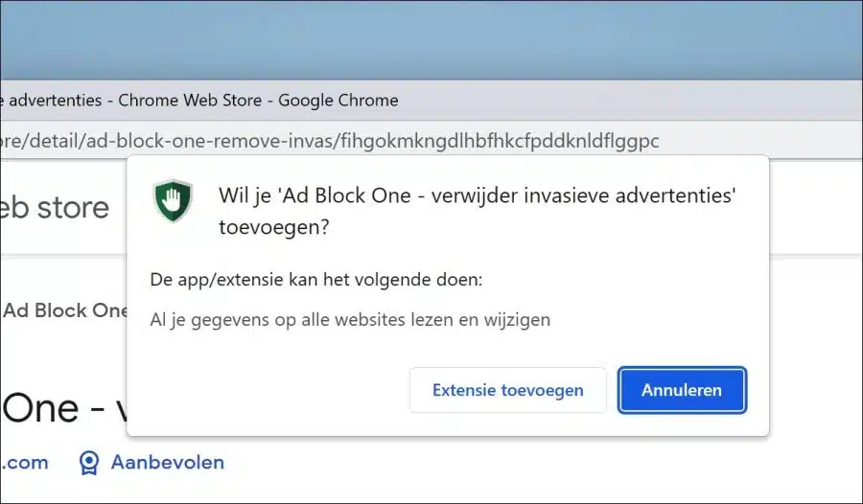Screen dimensions: 863x504
Task: Click the publisher .com link
Action: [x=24, y=462]
